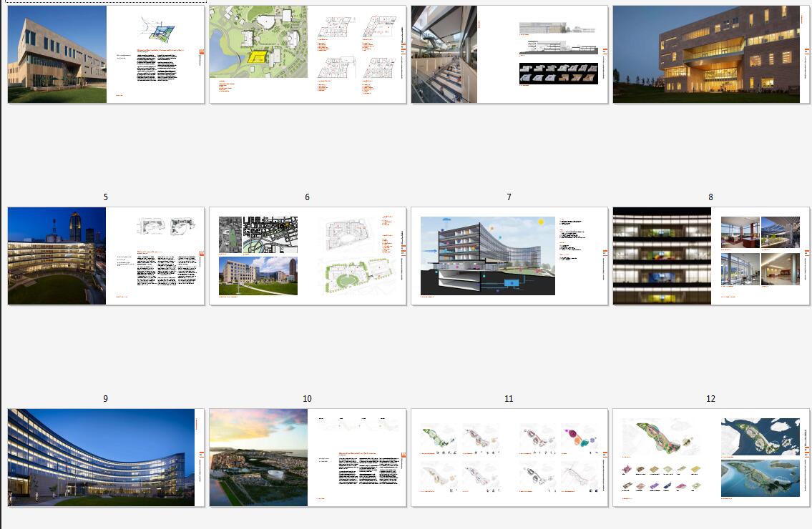The image size is (812, 529).
Task: Click the page number label 5
Action: click(106, 197)
